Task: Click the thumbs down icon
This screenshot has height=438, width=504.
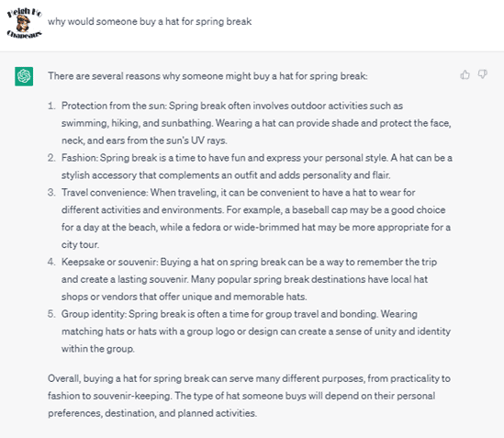Action: pos(483,74)
